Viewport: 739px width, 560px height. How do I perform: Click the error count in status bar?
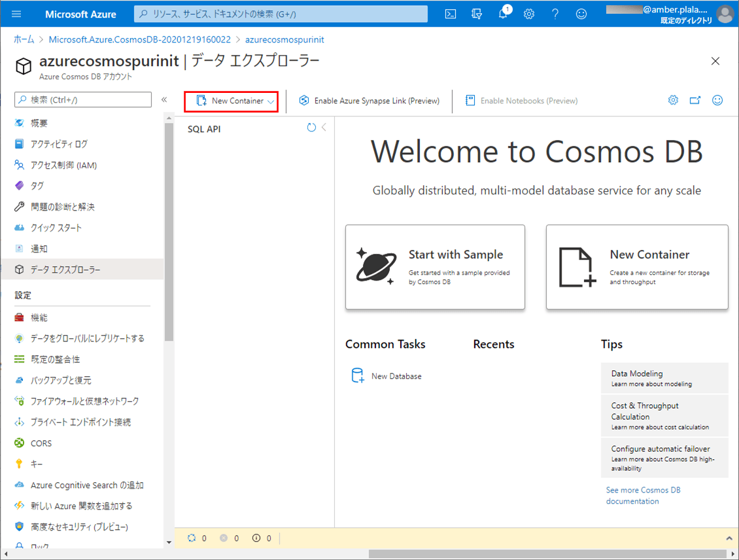pos(230,538)
